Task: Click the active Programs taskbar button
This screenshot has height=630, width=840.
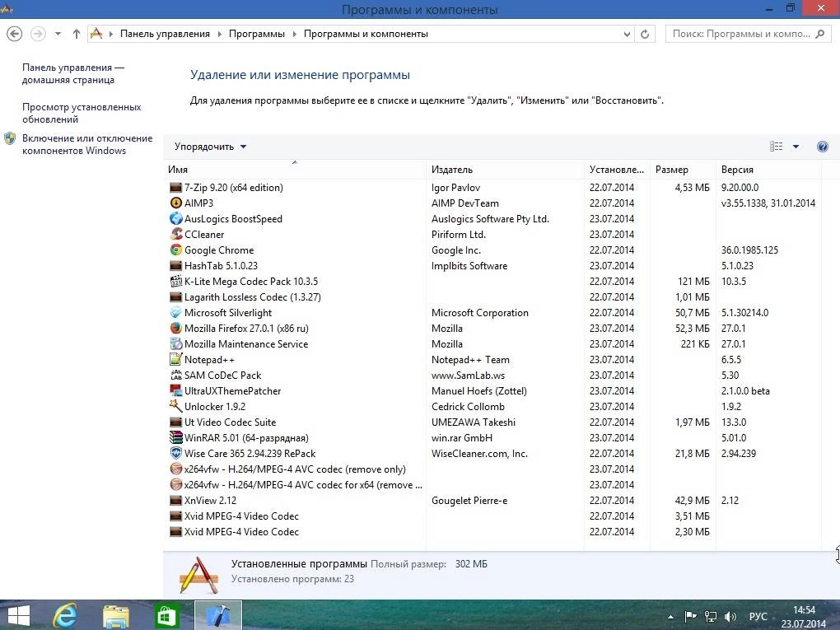Action: click(x=218, y=615)
